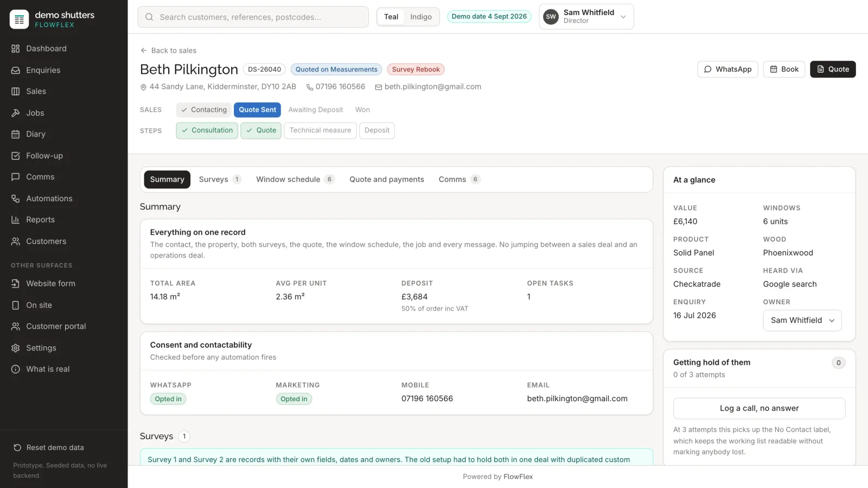Open the Dashboard icon in sidebar
Viewport: 868px width, 488px height.
click(16, 49)
